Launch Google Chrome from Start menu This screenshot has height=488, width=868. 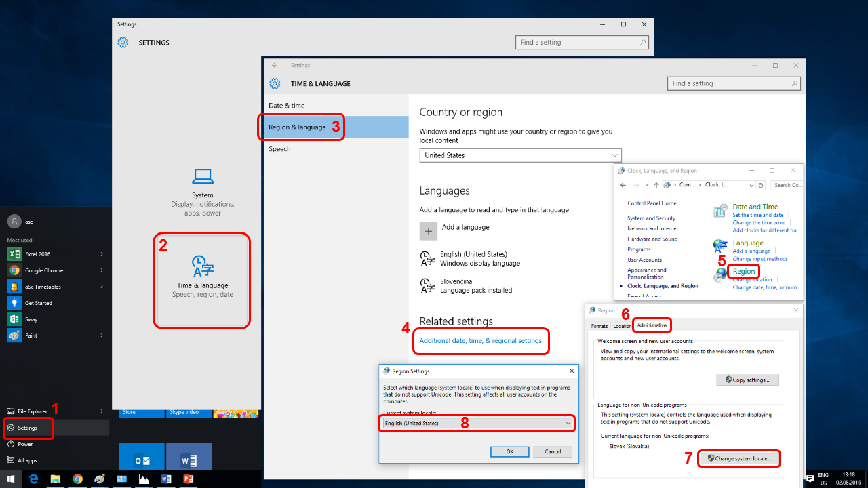point(43,270)
